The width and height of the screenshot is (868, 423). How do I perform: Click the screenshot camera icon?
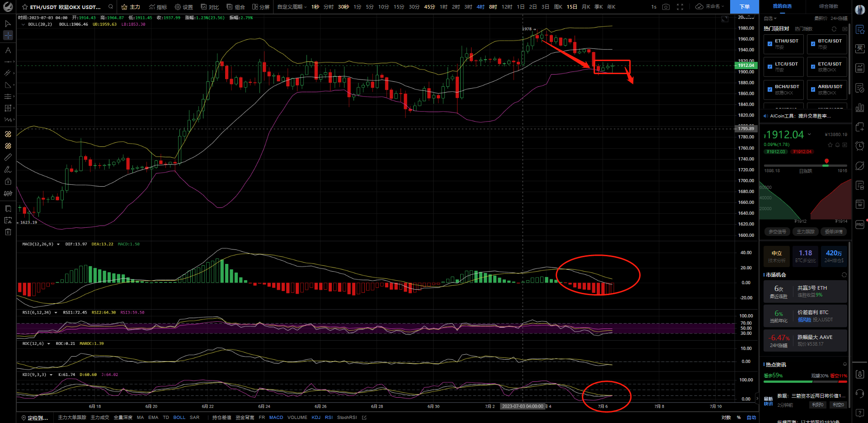(666, 7)
